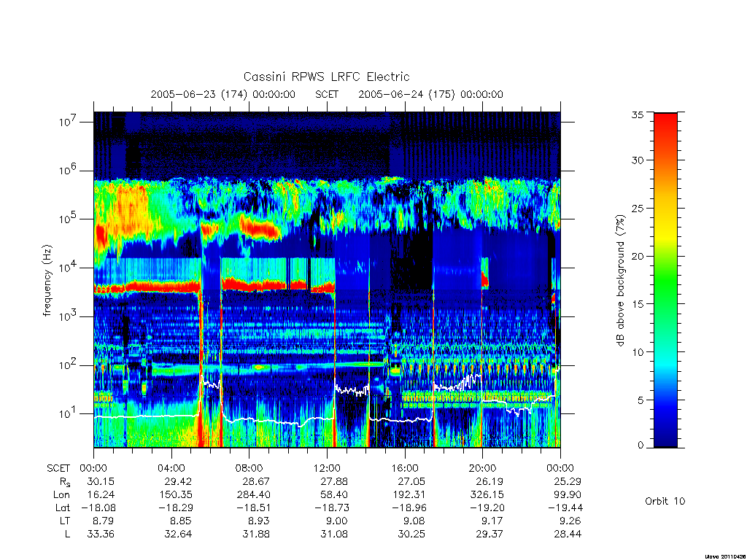747x560 pixels.
Task: Click the "SCET" row header below the plot
Action: point(58,468)
